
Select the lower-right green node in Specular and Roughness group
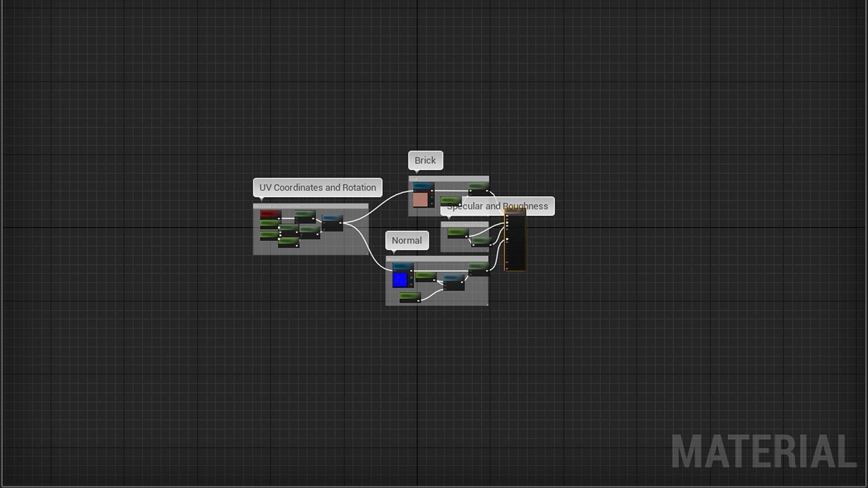click(x=481, y=241)
